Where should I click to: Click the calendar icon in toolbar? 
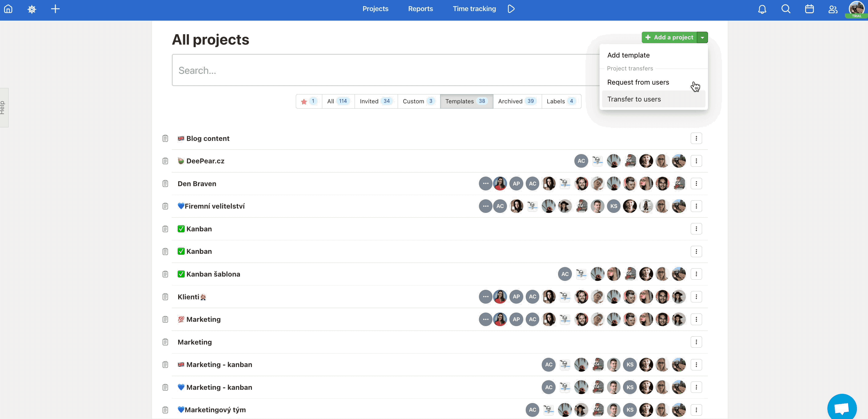point(809,9)
